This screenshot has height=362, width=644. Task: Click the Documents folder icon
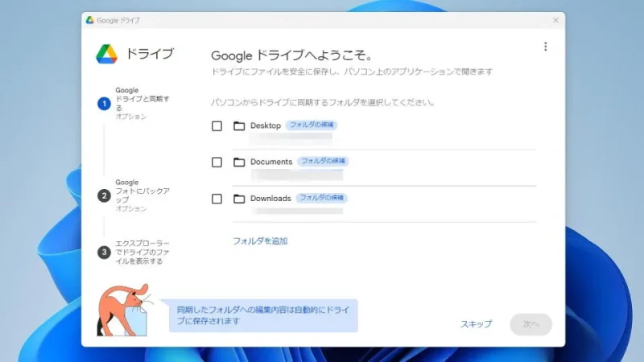(238, 162)
